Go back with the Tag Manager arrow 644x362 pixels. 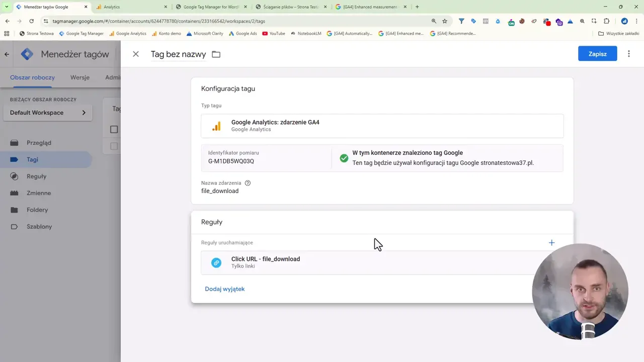pyautogui.click(x=7, y=54)
